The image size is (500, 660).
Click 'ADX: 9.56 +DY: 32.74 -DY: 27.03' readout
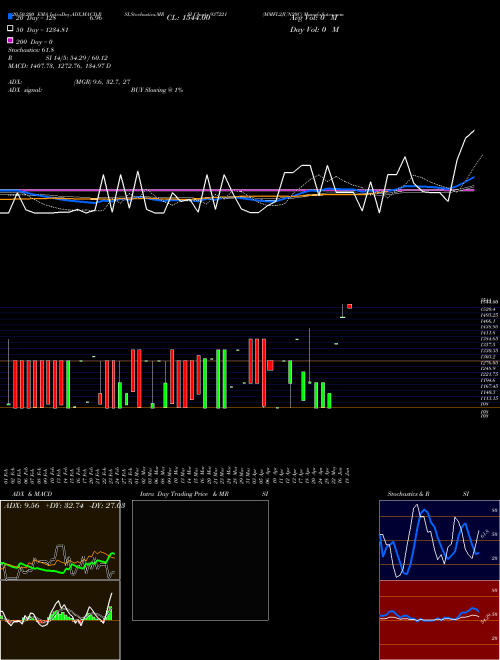[x=64, y=506]
